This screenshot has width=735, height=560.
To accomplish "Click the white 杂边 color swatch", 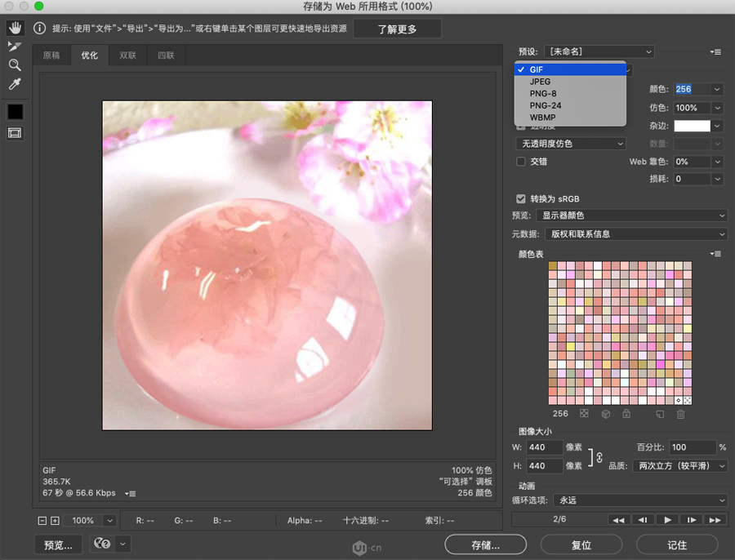I will pyautogui.click(x=692, y=126).
